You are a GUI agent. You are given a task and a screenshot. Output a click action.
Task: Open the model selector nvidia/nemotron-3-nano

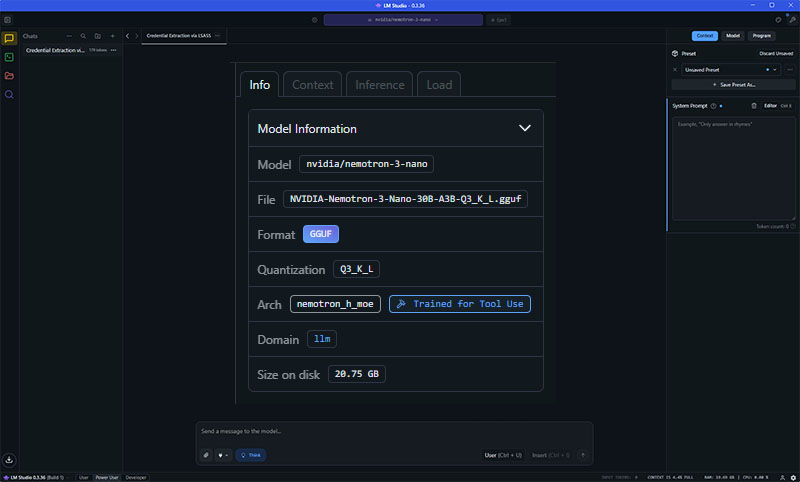[x=403, y=20]
